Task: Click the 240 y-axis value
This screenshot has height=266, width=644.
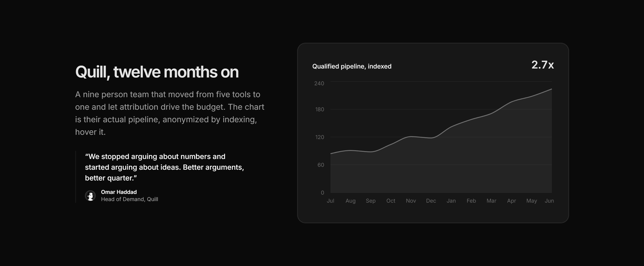Action: point(319,83)
